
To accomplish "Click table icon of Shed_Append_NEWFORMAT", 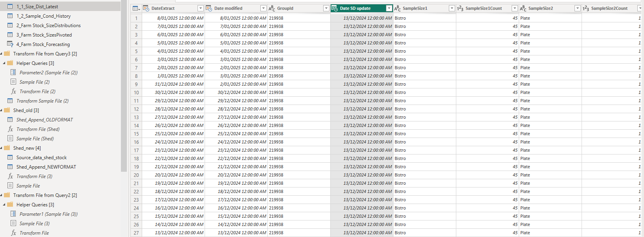I will [x=10, y=167].
